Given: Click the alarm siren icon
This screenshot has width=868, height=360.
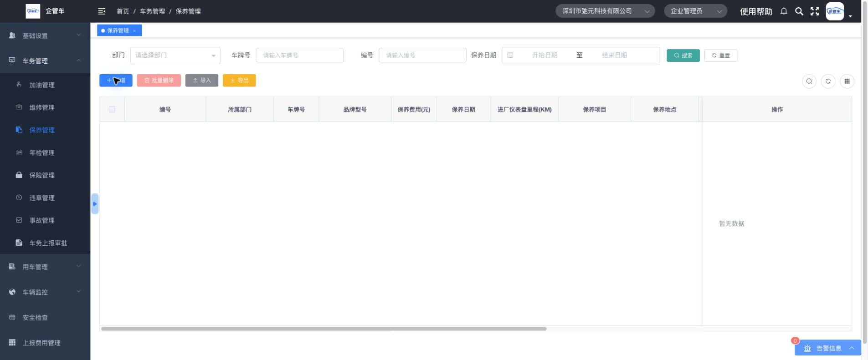Looking at the screenshot, I should [x=807, y=348].
